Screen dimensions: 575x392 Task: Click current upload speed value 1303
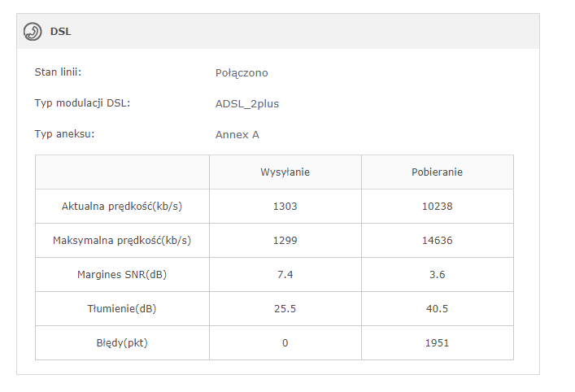click(285, 207)
